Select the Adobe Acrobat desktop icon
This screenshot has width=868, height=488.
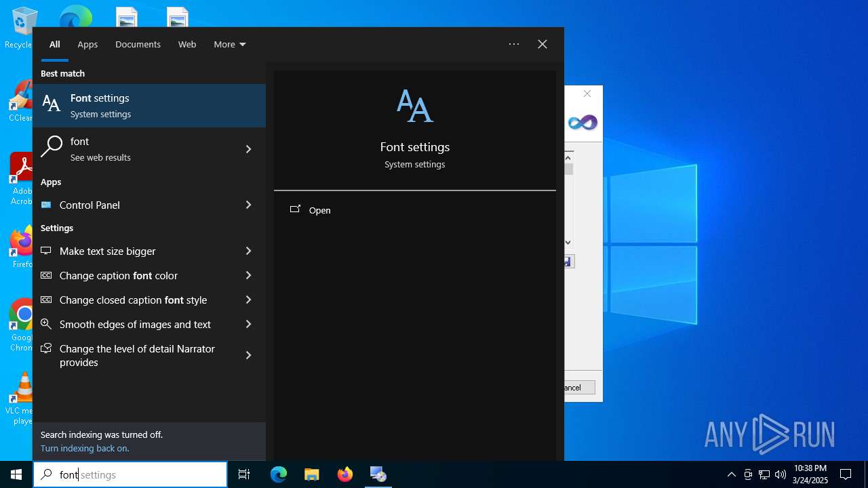pos(20,178)
